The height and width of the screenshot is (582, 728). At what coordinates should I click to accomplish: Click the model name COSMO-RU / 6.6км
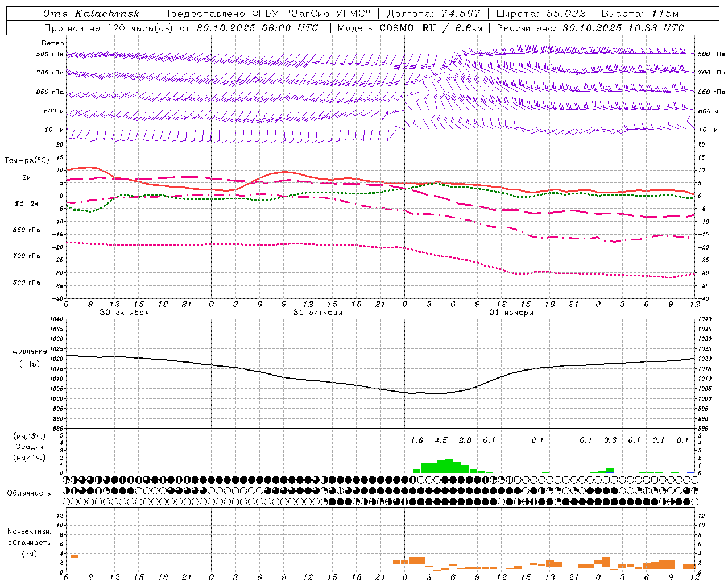[x=431, y=28]
